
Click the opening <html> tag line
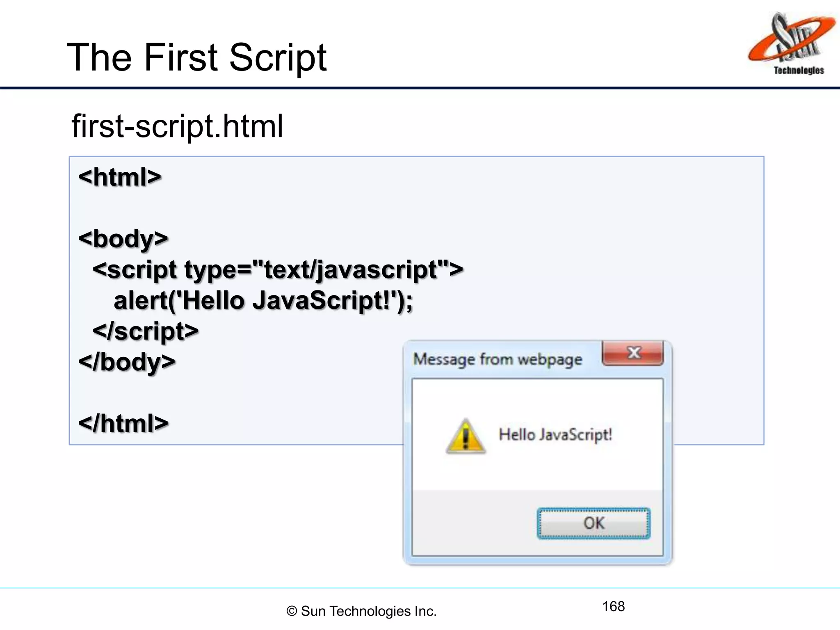coord(120,177)
